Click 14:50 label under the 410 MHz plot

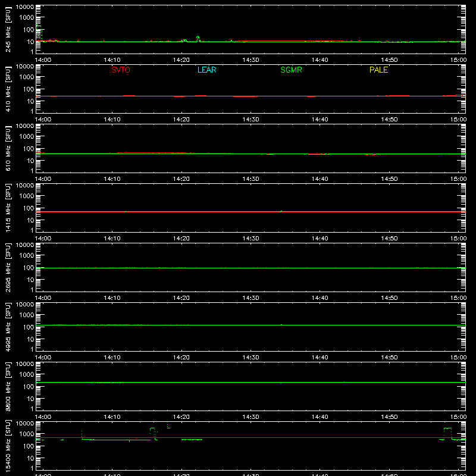(x=389, y=120)
